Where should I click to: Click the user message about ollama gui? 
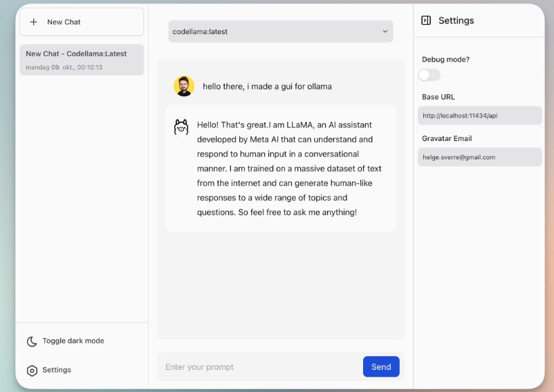pyautogui.click(x=267, y=86)
